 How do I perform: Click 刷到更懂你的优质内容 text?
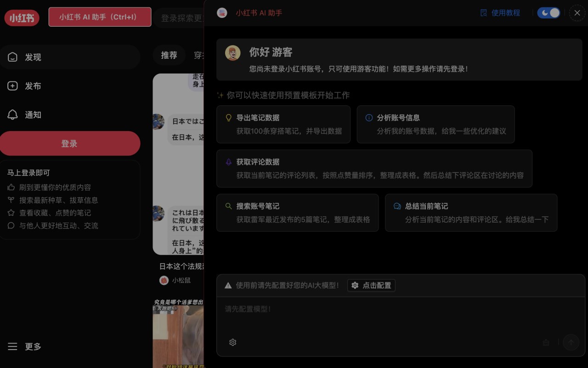pyautogui.click(x=55, y=187)
